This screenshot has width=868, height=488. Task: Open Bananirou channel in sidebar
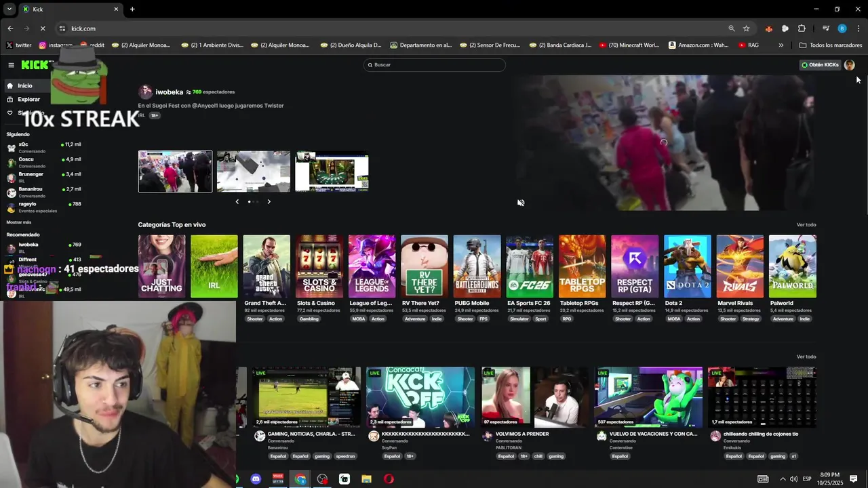(x=43, y=192)
